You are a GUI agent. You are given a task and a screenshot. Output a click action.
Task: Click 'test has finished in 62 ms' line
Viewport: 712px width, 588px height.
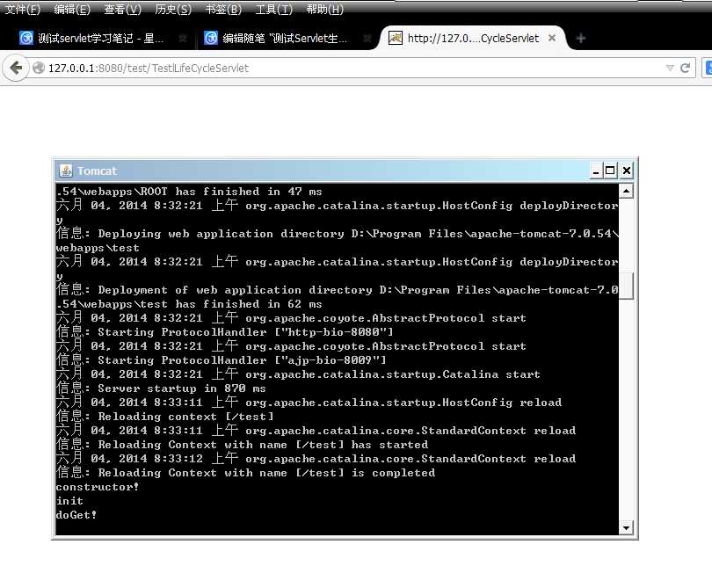click(x=189, y=304)
